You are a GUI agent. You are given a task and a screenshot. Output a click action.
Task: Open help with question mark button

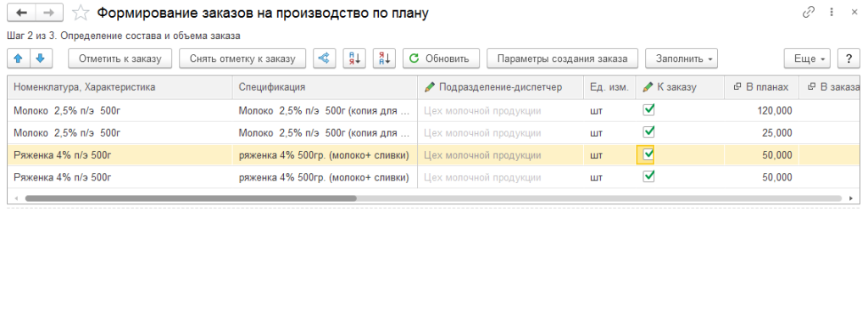[x=849, y=58]
